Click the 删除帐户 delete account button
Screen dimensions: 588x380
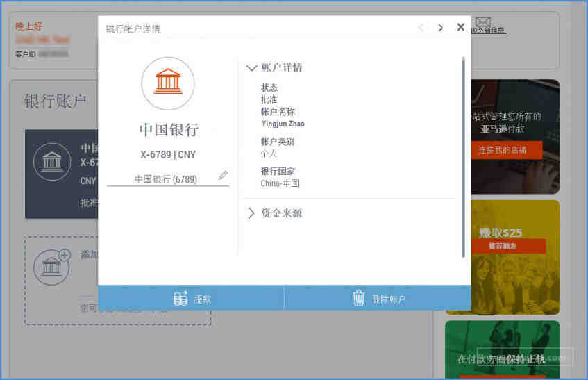[x=378, y=298]
